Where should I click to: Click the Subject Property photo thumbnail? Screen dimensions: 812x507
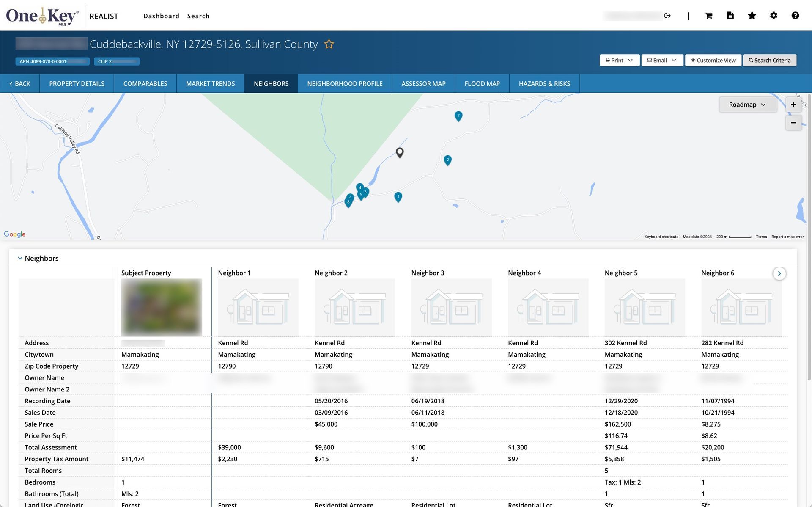click(162, 307)
